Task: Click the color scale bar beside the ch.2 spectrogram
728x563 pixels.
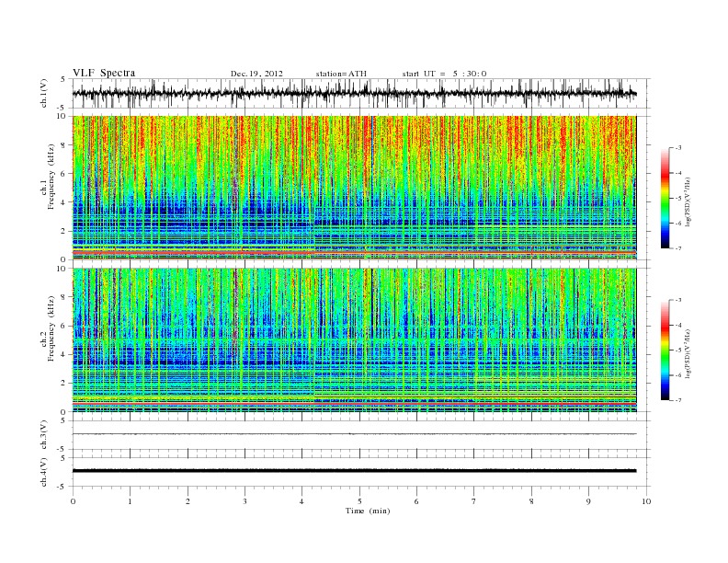Action: coord(665,350)
